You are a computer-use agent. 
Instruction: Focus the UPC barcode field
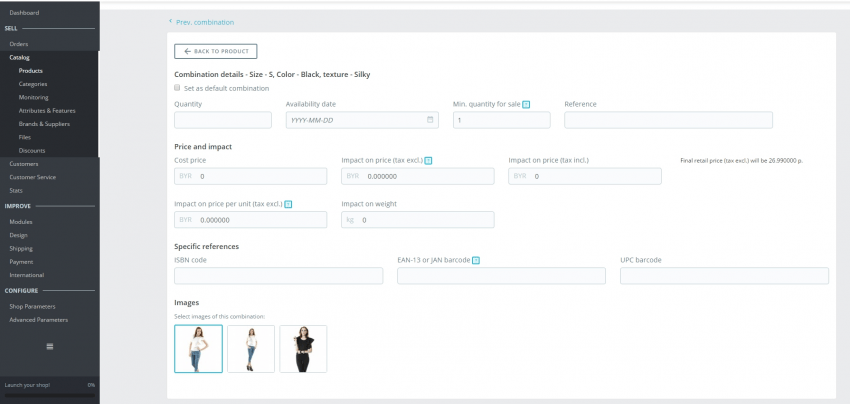pos(724,275)
